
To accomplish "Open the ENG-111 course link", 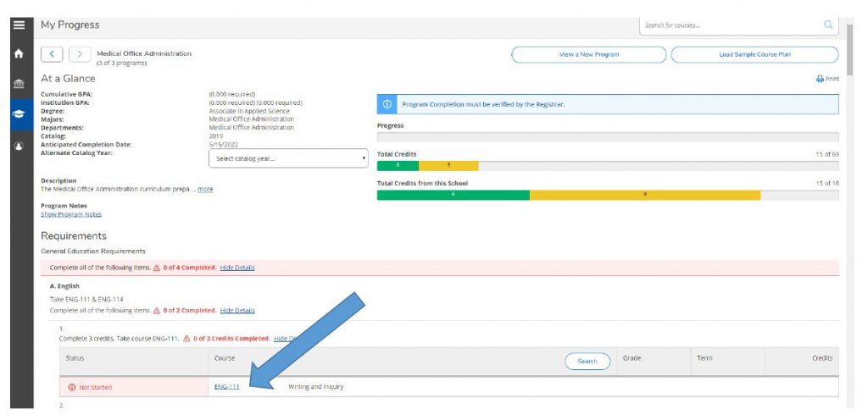I will tap(226, 387).
